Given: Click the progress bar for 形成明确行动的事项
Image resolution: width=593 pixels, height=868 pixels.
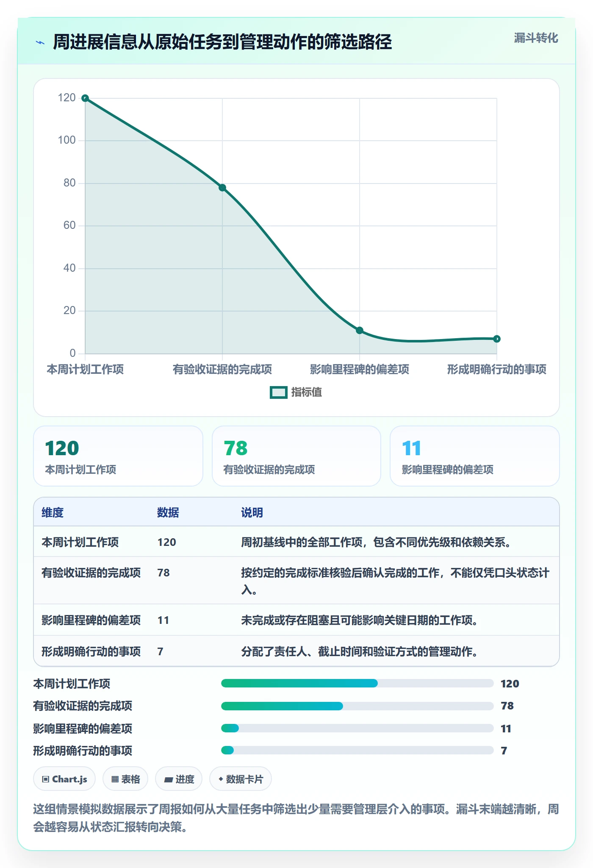Looking at the screenshot, I should tap(357, 750).
